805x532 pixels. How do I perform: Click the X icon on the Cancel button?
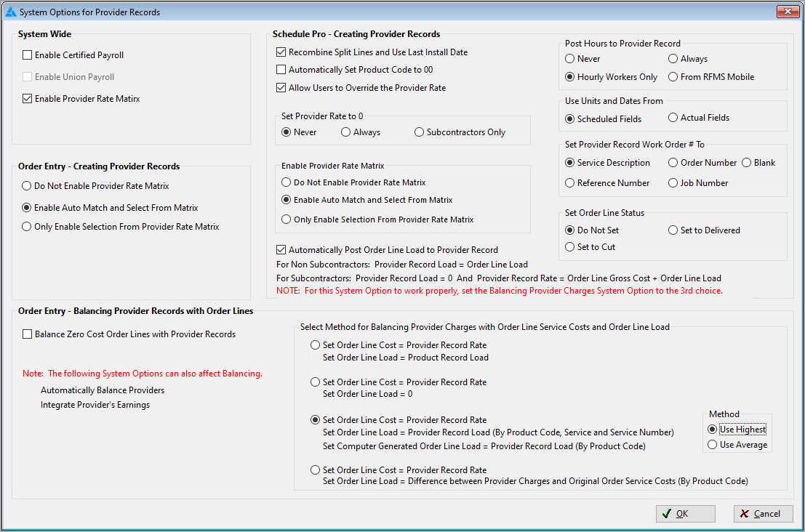coord(745,513)
